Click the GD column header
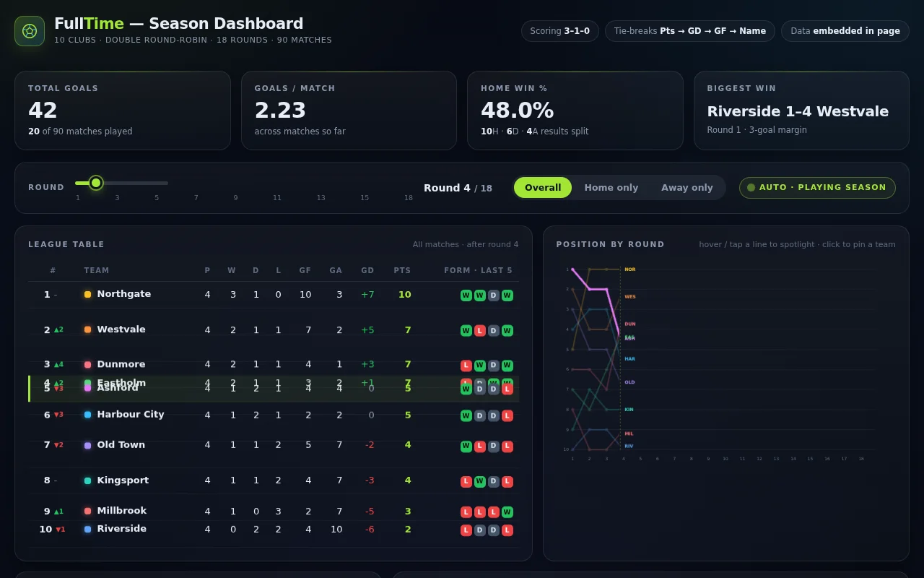This screenshot has width=924, height=578. [x=367, y=271]
